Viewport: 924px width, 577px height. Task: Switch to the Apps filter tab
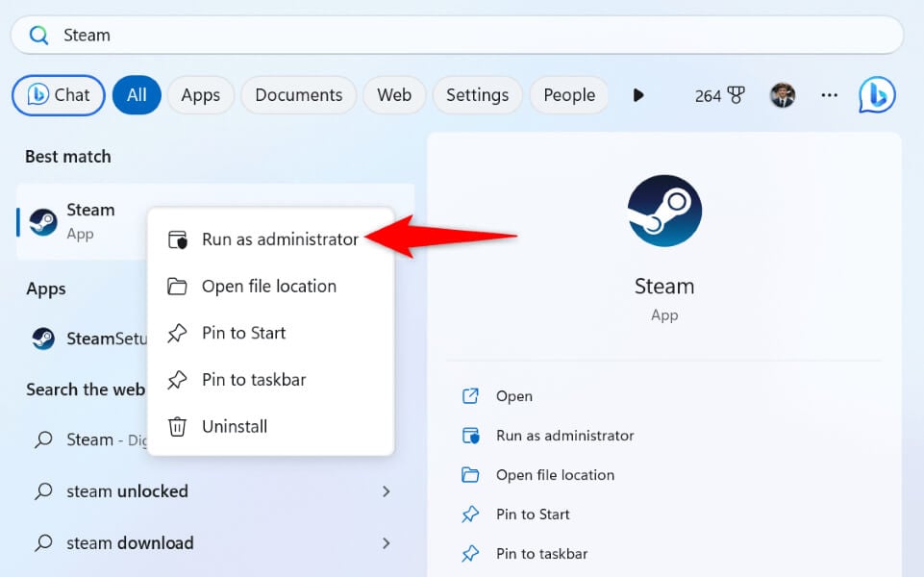(x=200, y=95)
